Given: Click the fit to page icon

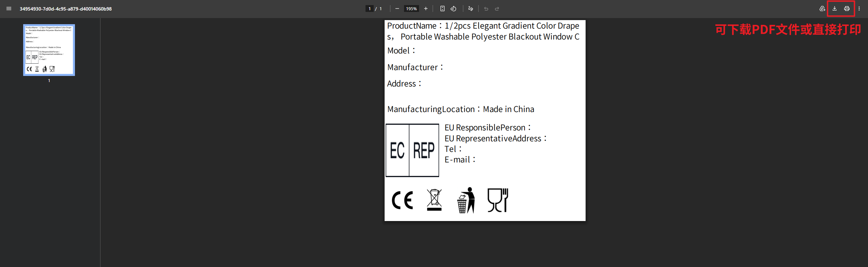Looking at the screenshot, I should pos(442,9).
